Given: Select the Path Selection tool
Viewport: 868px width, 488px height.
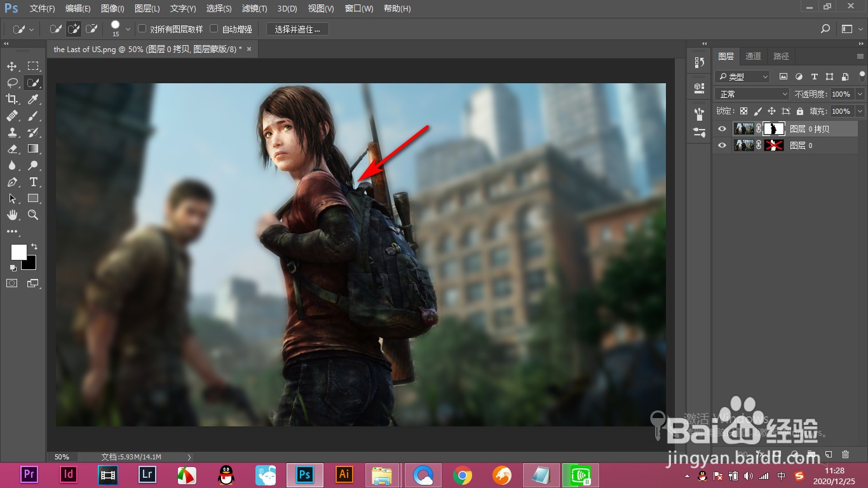Looking at the screenshot, I should [12, 198].
